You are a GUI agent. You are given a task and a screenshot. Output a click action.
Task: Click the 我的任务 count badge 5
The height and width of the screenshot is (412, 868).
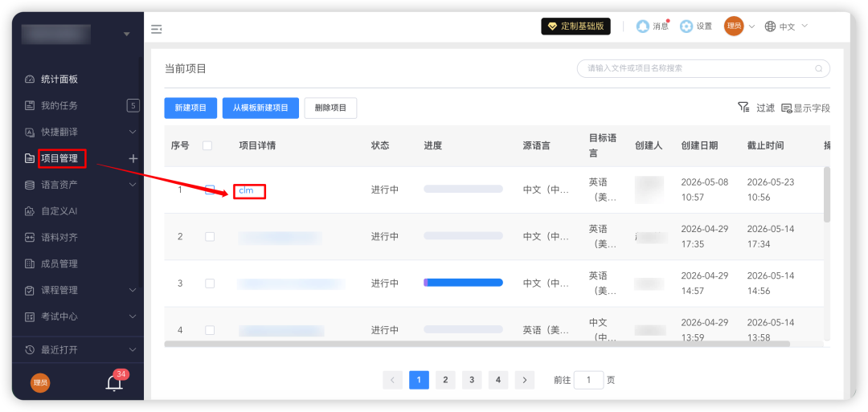[133, 105]
